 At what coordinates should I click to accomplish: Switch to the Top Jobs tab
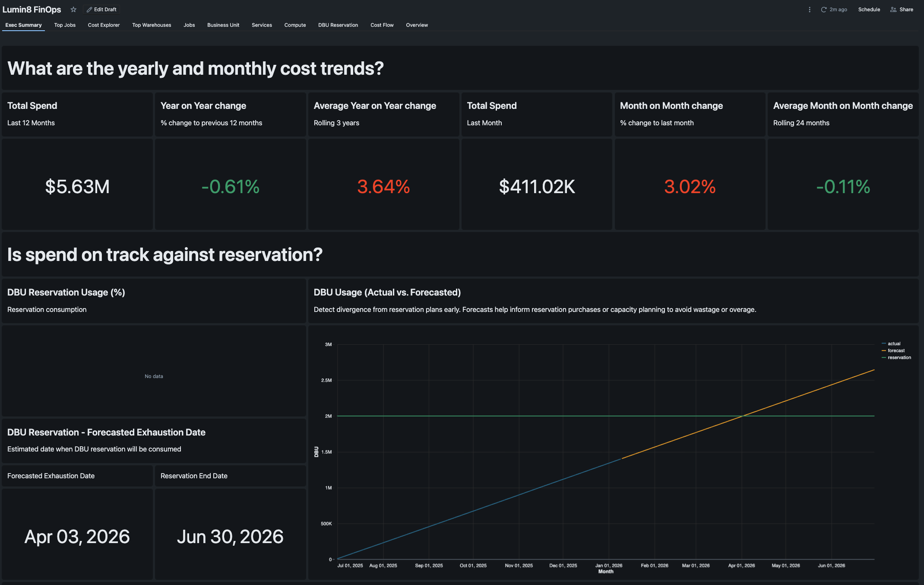pos(65,25)
